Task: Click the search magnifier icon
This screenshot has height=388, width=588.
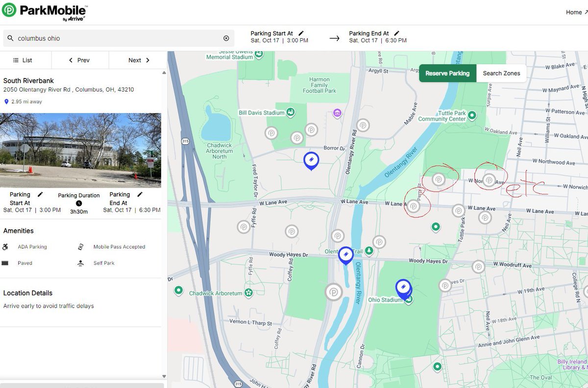Action: coord(10,38)
